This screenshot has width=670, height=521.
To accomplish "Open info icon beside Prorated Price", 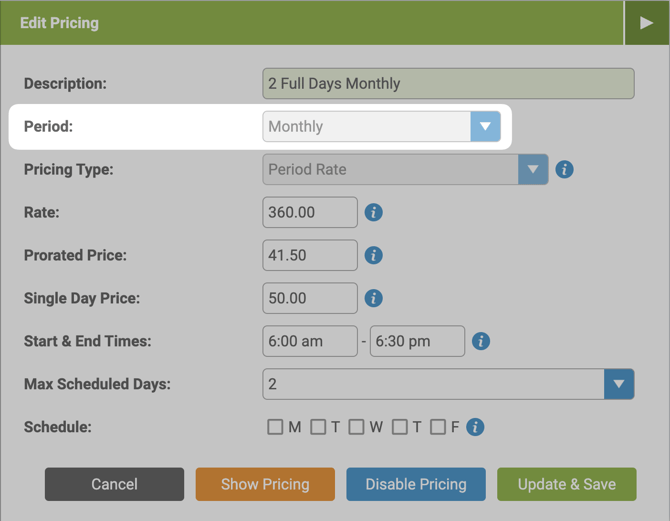I will click(373, 255).
